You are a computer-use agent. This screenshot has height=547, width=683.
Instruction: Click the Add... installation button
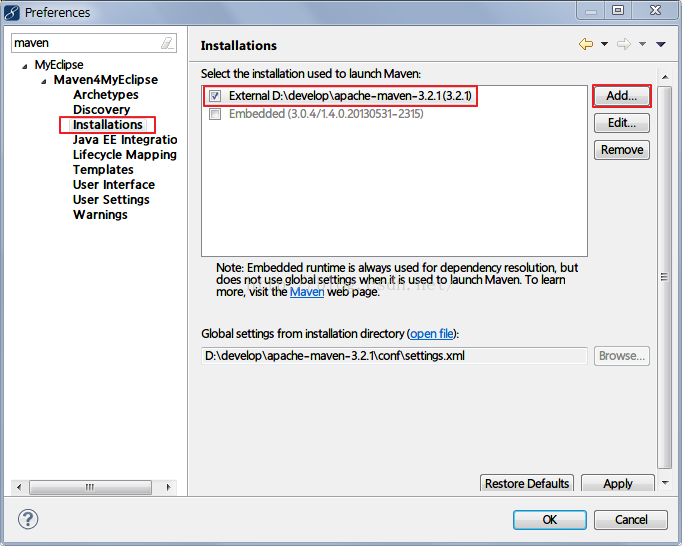coord(622,96)
